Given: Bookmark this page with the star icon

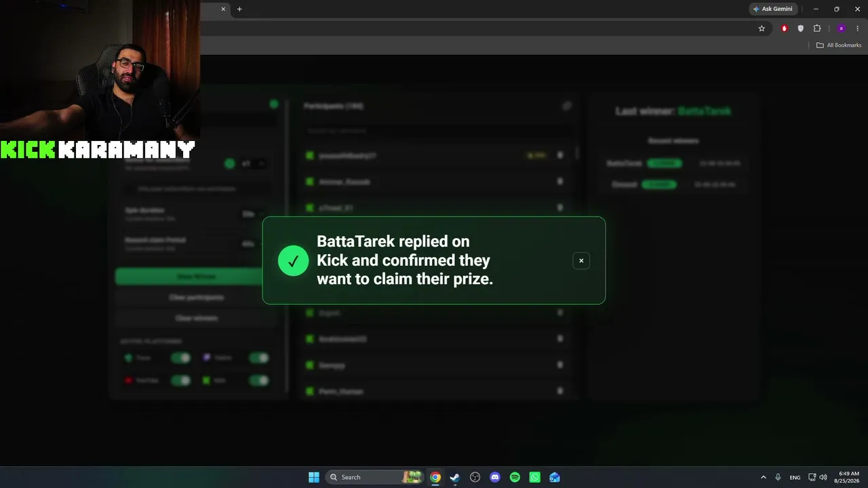Looking at the screenshot, I should [x=762, y=28].
